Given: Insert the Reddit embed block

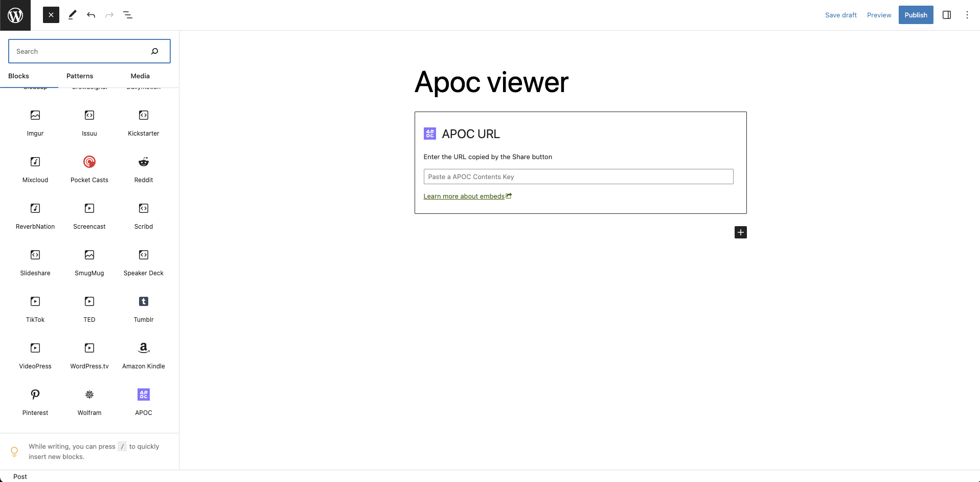Looking at the screenshot, I should click(x=144, y=169).
